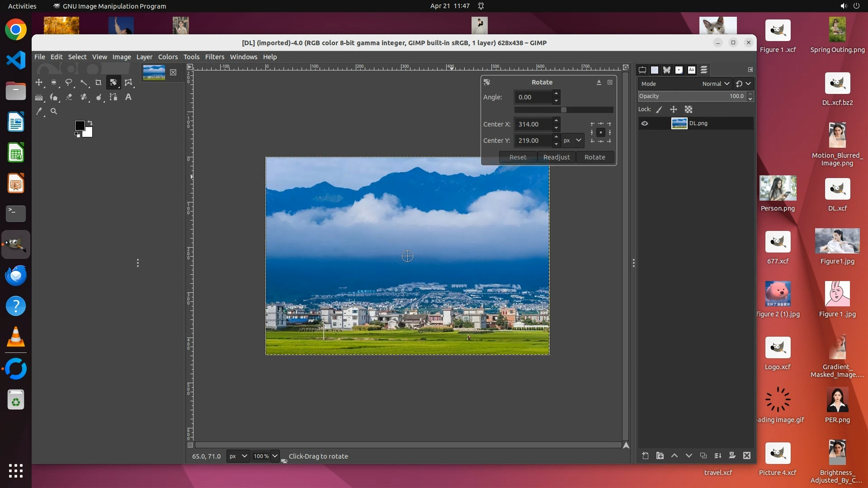Open the Filters menu
868x488 pixels.
(x=214, y=57)
